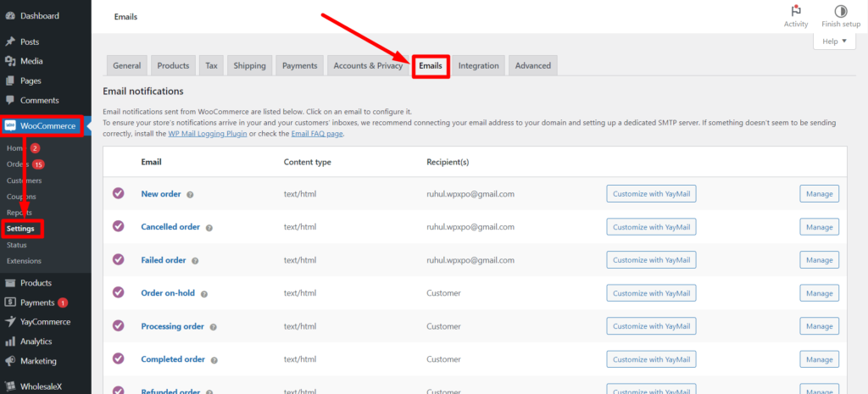
Task: Open the Processing order email link
Action: pyautogui.click(x=173, y=326)
